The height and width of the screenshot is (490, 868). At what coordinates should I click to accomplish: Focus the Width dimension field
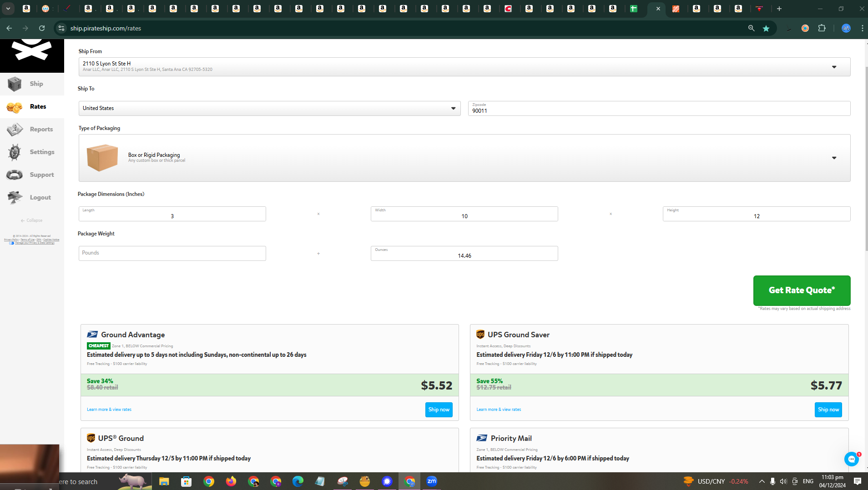[464, 214]
